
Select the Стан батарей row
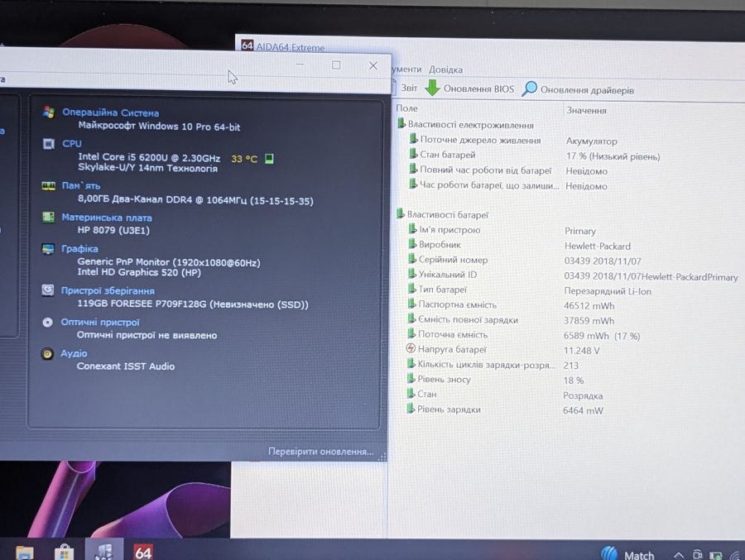[x=535, y=156]
